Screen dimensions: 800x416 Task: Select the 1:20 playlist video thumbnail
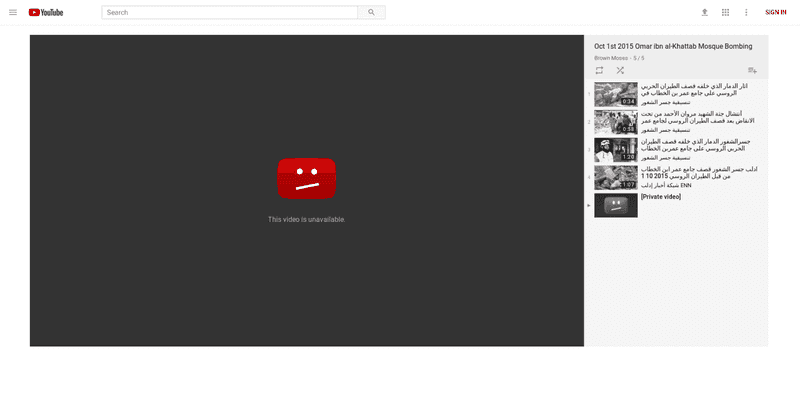615,149
